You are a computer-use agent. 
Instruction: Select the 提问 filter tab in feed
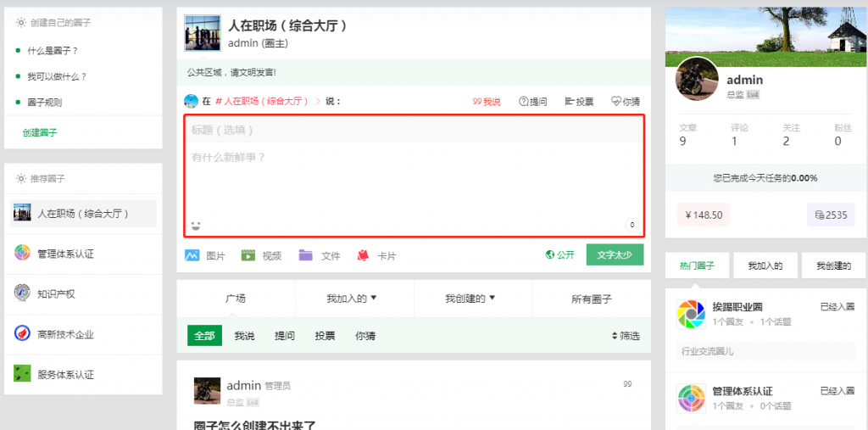click(285, 336)
